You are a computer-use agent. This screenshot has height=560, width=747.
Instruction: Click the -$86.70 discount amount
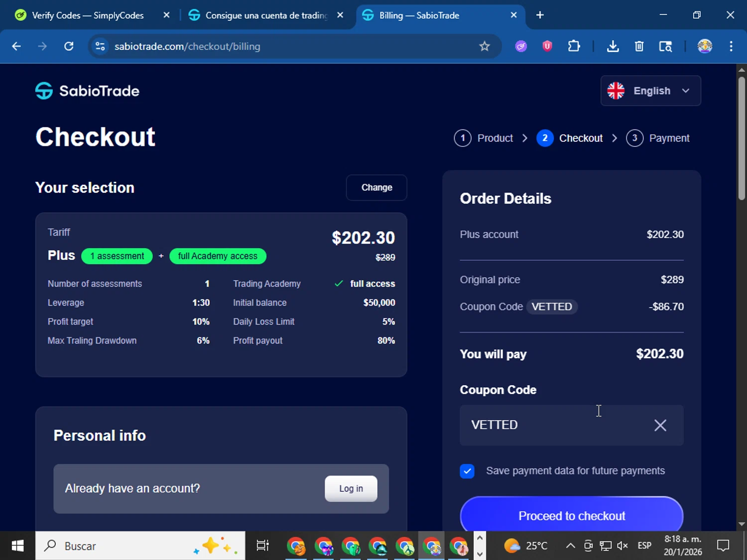click(666, 307)
